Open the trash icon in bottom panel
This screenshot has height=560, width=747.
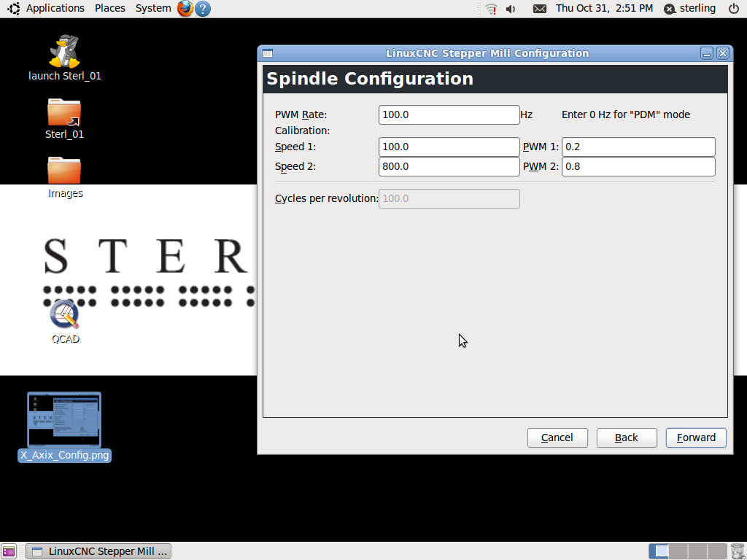point(737,551)
